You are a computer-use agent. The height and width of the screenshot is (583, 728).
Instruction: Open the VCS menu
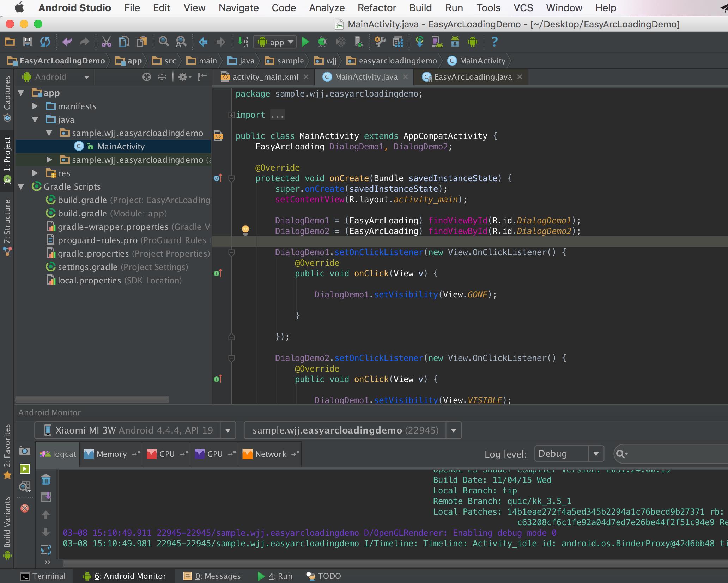pyautogui.click(x=523, y=8)
